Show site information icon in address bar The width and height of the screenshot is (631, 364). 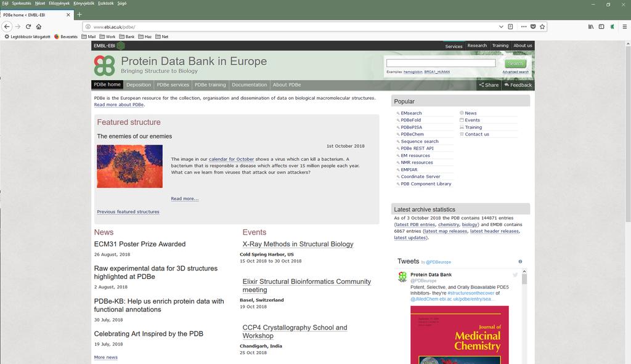pos(88,27)
